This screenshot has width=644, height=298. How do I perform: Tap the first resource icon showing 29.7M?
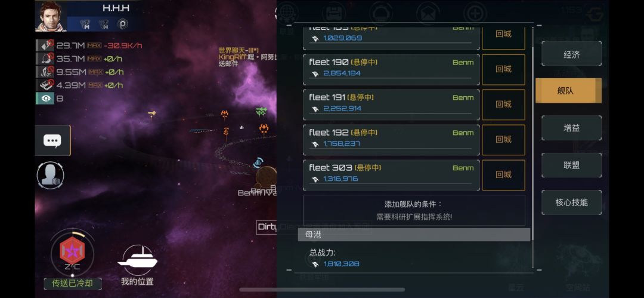tap(45, 45)
